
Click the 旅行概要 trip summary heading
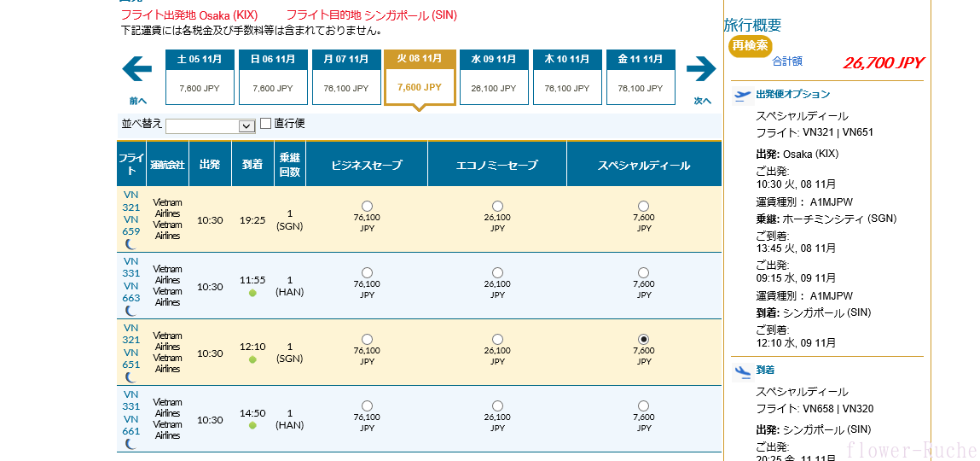point(752,25)
